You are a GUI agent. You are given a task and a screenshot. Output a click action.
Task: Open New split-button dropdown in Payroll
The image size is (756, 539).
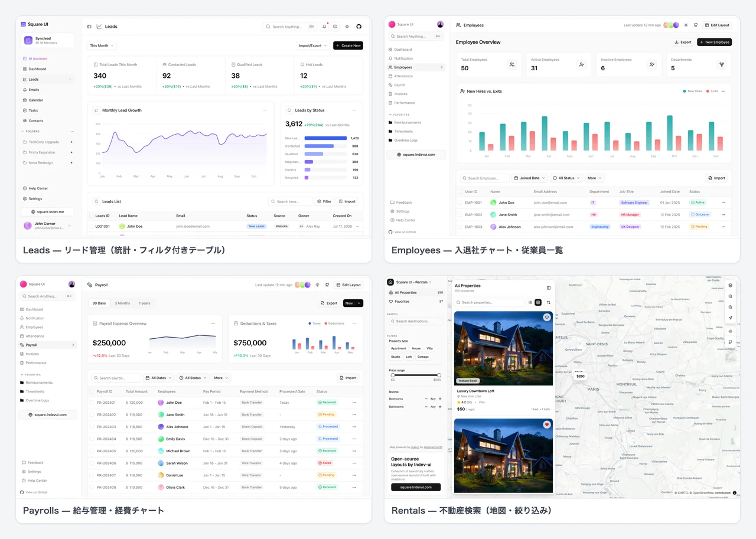tap(359, 303)
